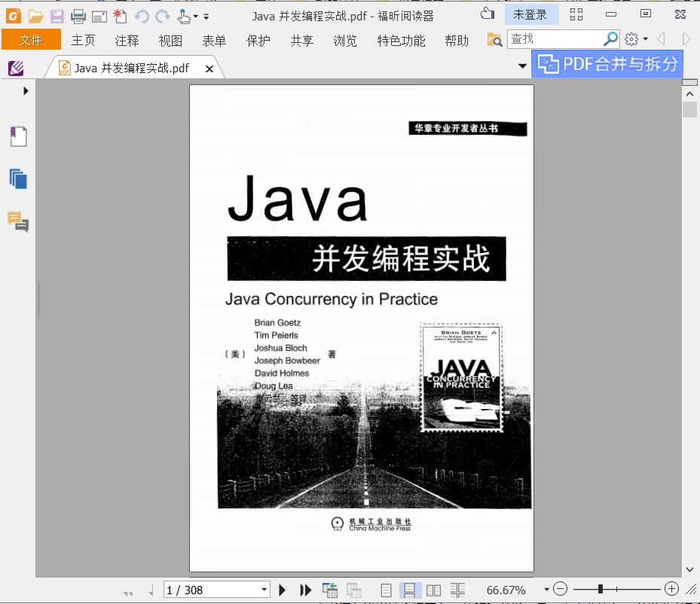Viewport: 700px width, 604px height.
Task: Click the page number field 1 / 308
Action: click(x=211, y=590)
